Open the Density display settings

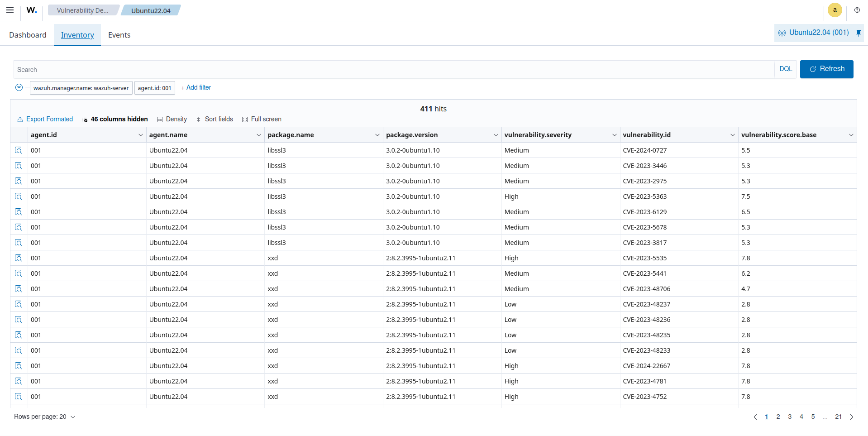(x=172, y=119)
